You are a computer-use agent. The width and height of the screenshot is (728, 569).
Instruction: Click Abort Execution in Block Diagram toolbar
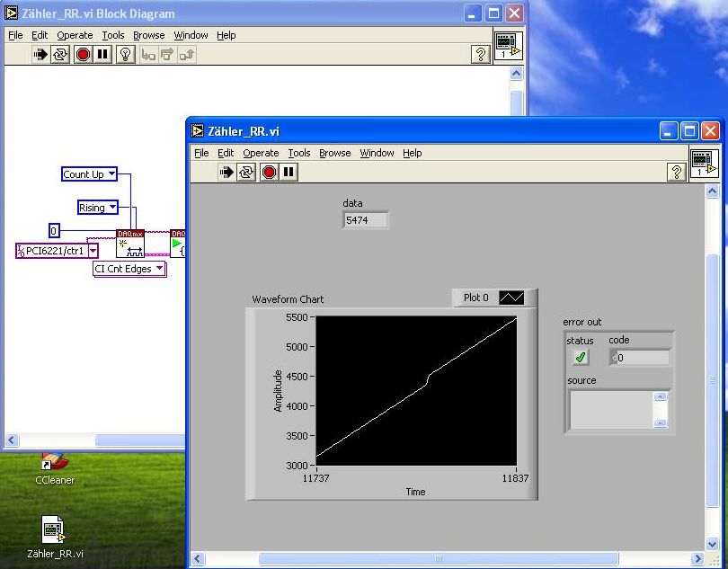coord(83,54)
